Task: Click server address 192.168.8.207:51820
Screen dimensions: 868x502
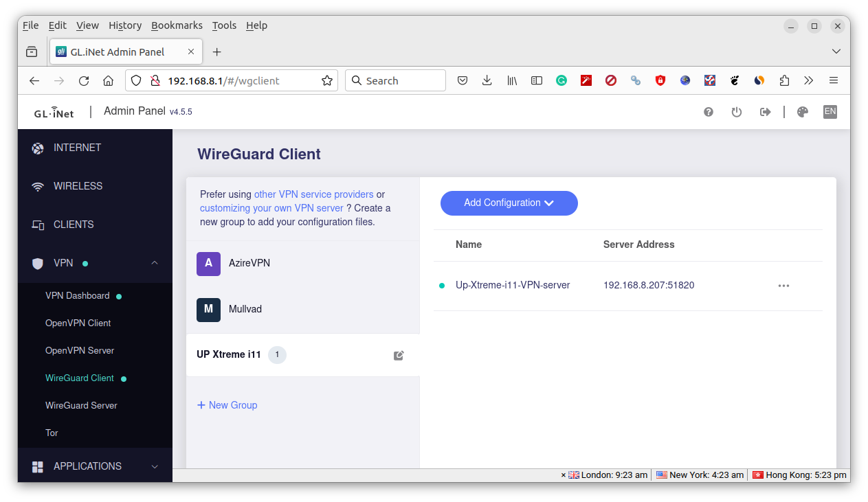Action: click(x=649, y=285)
